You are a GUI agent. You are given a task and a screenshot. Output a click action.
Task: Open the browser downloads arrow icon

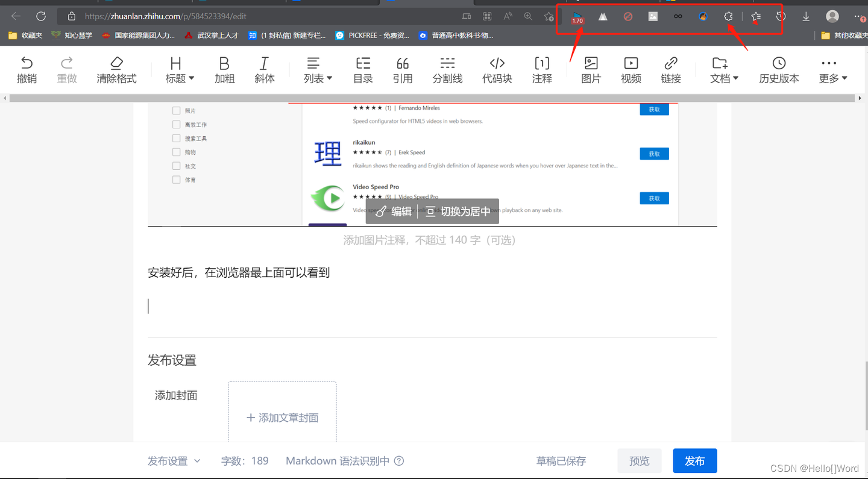pos(806,16)
